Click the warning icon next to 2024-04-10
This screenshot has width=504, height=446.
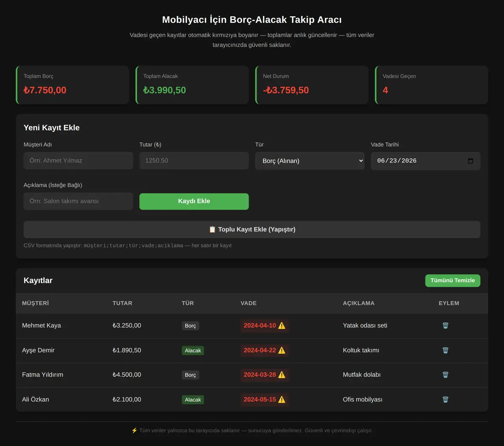281,325
